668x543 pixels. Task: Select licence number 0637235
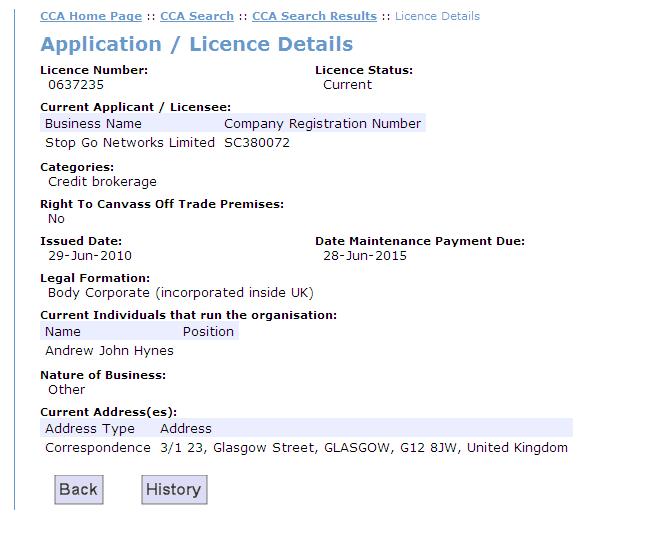coord(76,85)
